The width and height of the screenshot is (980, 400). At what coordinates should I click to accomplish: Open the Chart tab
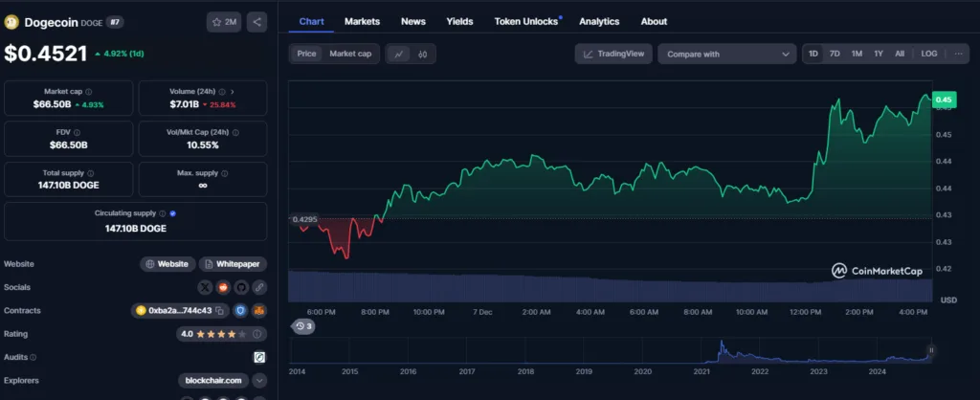tap(311, 21)
